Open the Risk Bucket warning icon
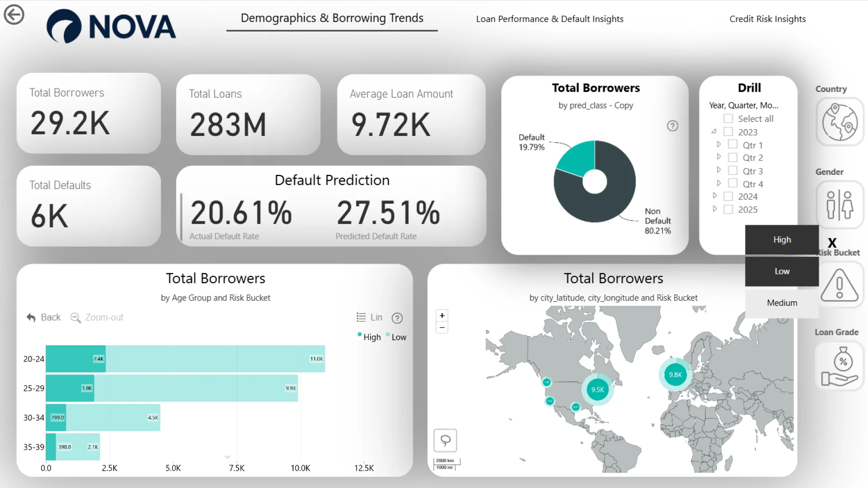The width and height of the screenshot is (868, 488). click(840, 286)
